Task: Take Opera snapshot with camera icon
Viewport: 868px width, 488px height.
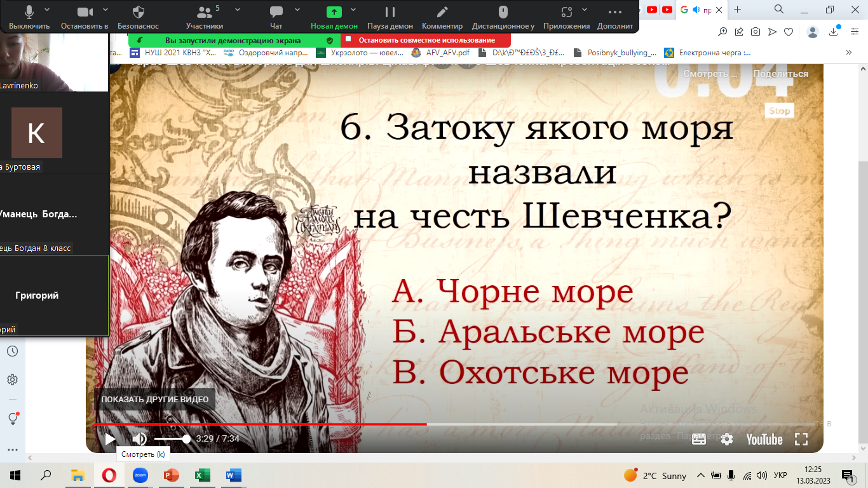Action: (x=756, y=32)
